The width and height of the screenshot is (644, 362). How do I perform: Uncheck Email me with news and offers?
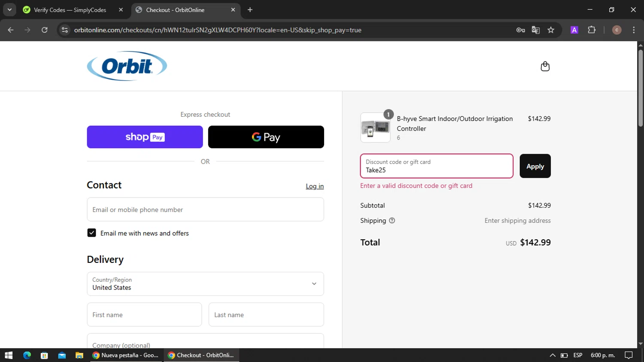click(x=91, y=233)
